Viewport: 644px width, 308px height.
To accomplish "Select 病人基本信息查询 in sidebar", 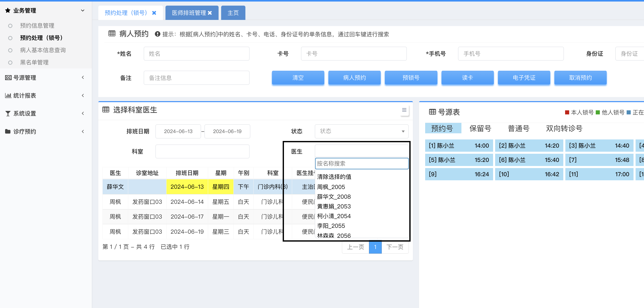I will point(43,50).
